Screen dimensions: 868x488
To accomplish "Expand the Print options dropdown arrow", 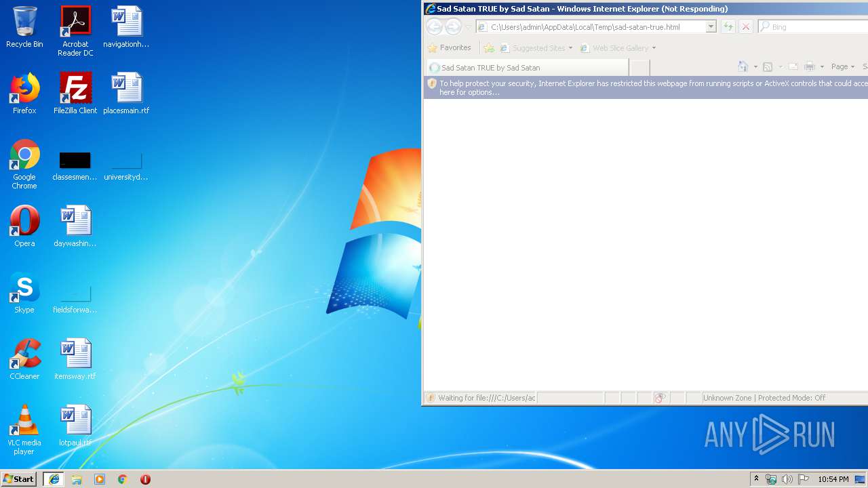I will pyautogui.click(x=822, y=66).
